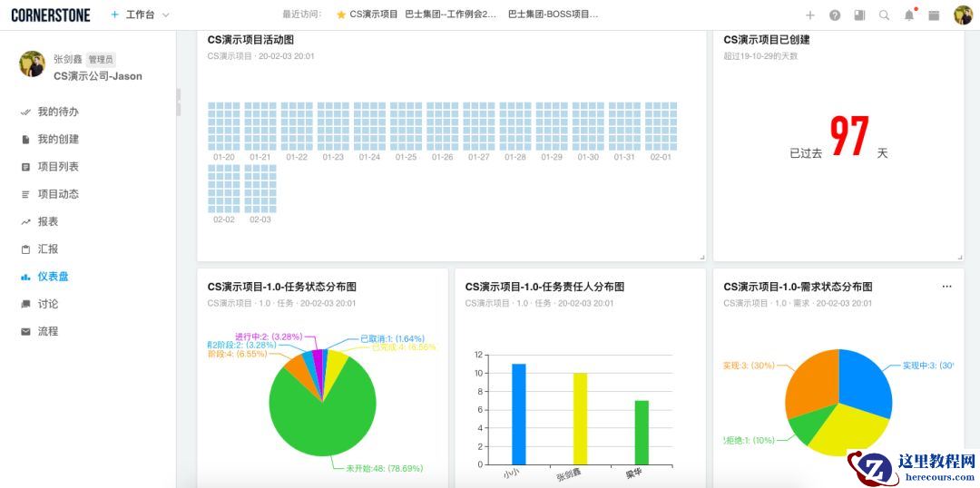The height and width of the screenshot is (488, 980).
Task: Open recent project CS演示项目
Action: pyautogui.click(x=374, y=15)
